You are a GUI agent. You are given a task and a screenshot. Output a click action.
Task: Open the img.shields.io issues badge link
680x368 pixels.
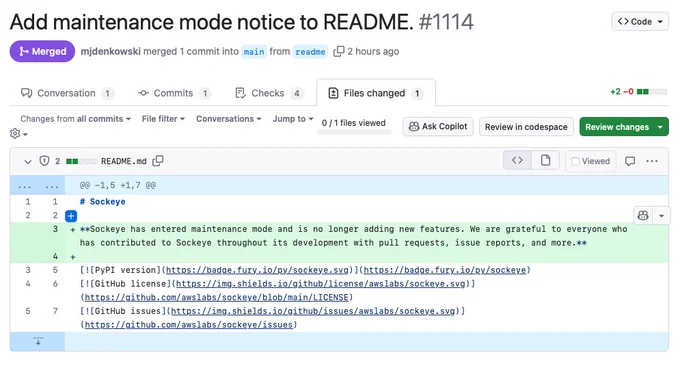313,311
